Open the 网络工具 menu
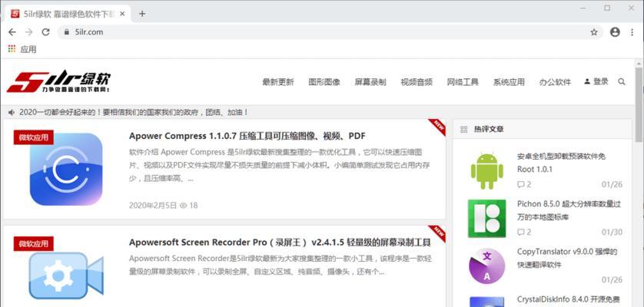This screenshot has height=307, width=644. point(463,81)
